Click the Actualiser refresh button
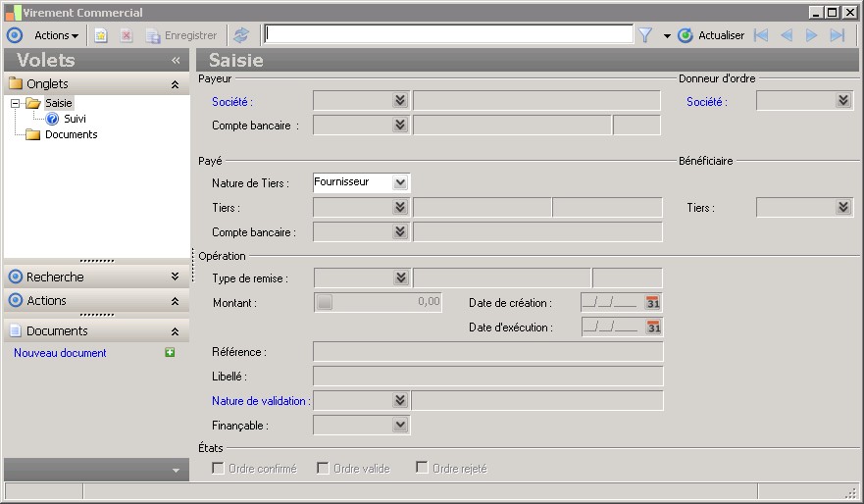Screen dimensions: 864x504 click(711, 36)
